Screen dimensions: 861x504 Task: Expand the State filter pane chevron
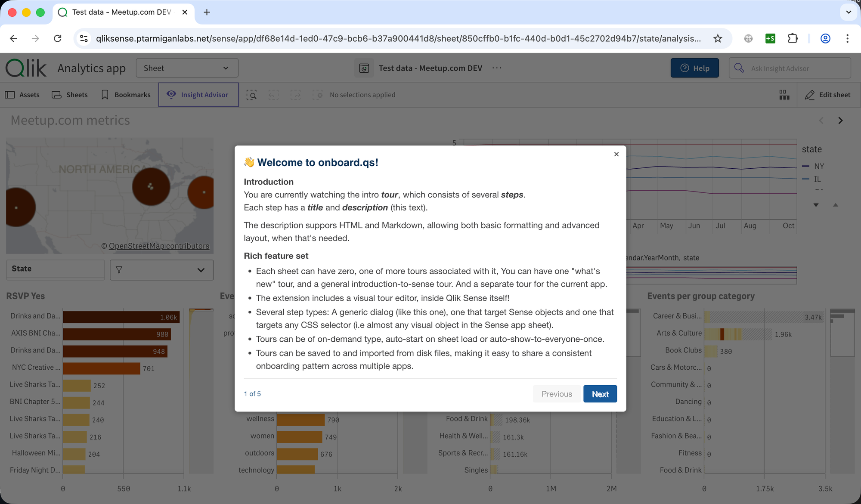click(200, 270)
